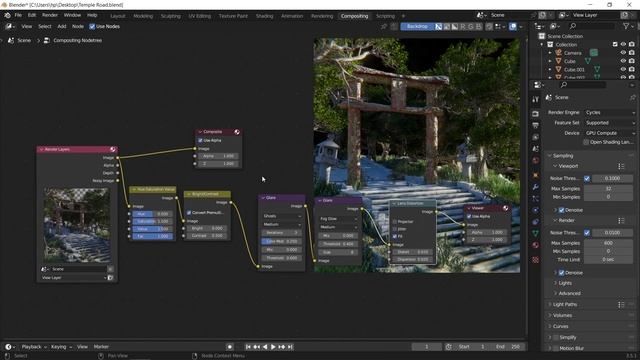The height and width of the screenshot is (360, 640).
Task: Disable Cube in renders with camera icon
Action: 632,61
